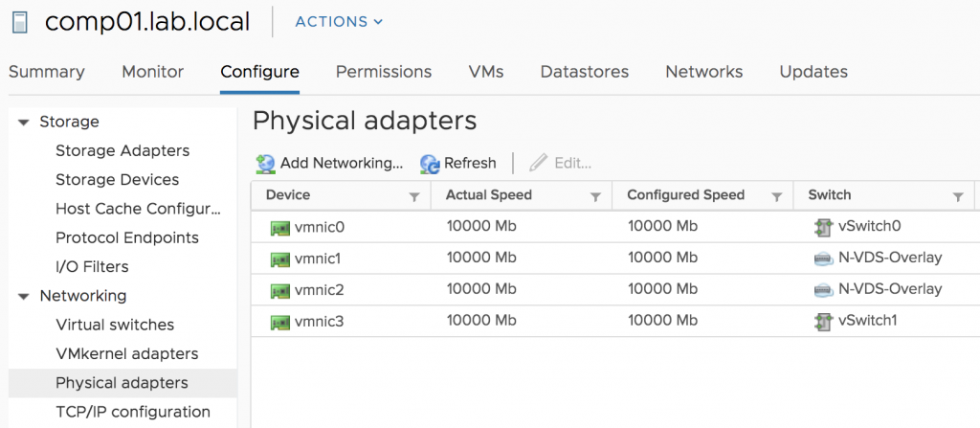Click the vmnic2 network card icon
This screenshot has width=980, height=428.
(280, 290)
